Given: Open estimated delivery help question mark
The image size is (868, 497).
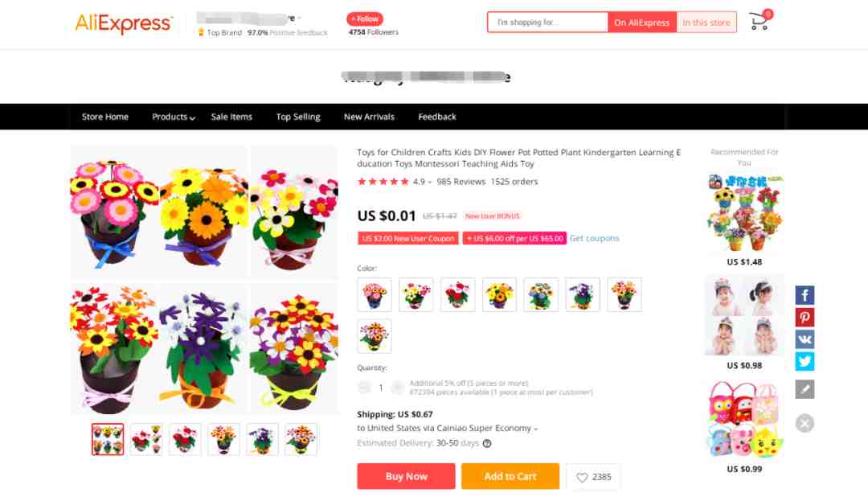Looking at the screenshot, I should tap(487, 443).
